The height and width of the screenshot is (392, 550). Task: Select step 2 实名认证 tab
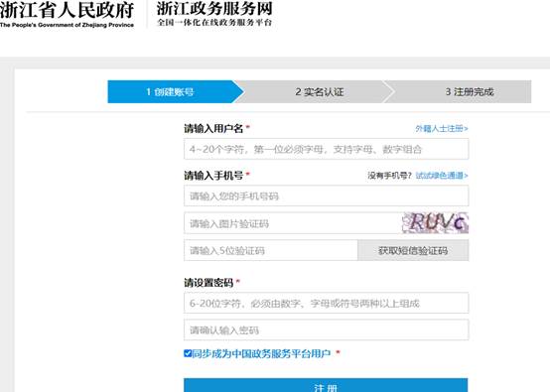pyautogui.click(x=319, y=92)
